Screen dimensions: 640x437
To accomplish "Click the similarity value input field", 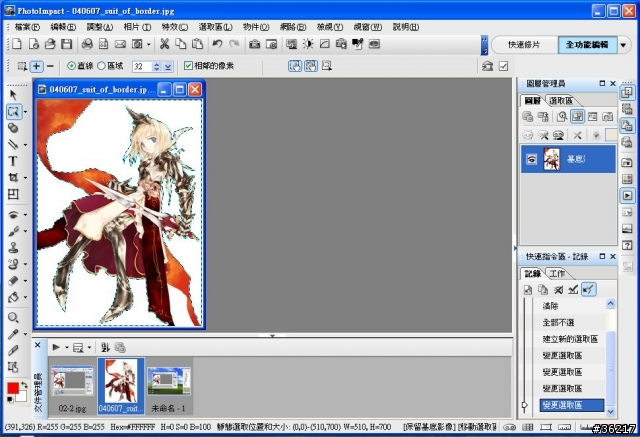I will [x=142, y=67].
